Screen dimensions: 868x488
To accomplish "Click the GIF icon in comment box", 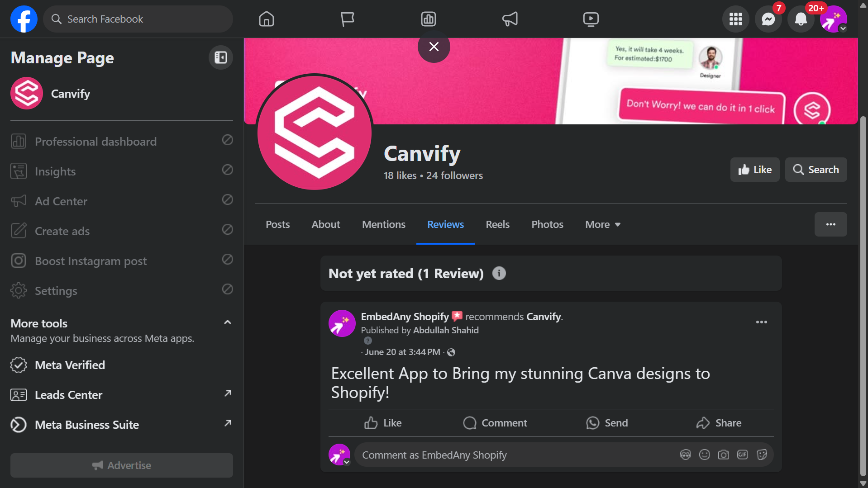I will [743, 455].
